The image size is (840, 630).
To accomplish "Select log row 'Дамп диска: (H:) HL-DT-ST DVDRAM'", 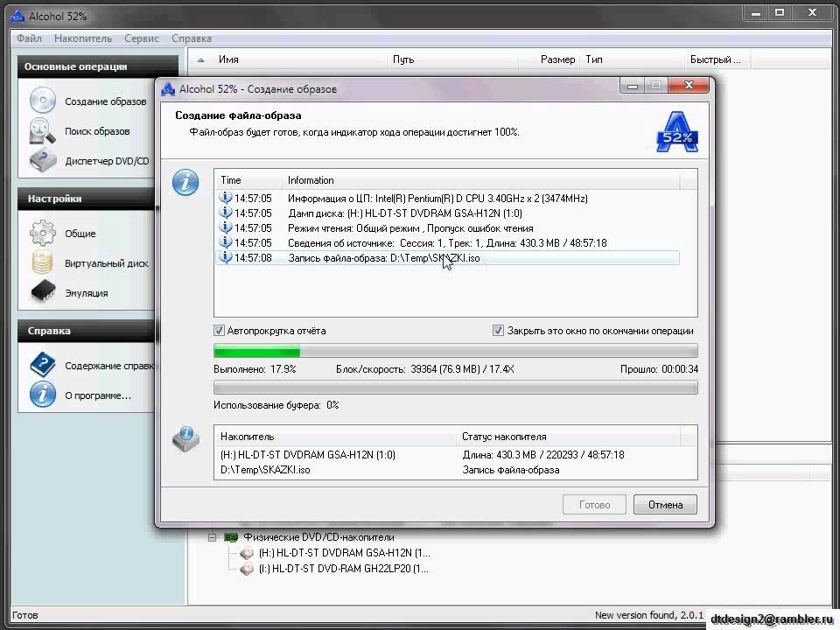I will pyautogui.click(x=447, y=213).
